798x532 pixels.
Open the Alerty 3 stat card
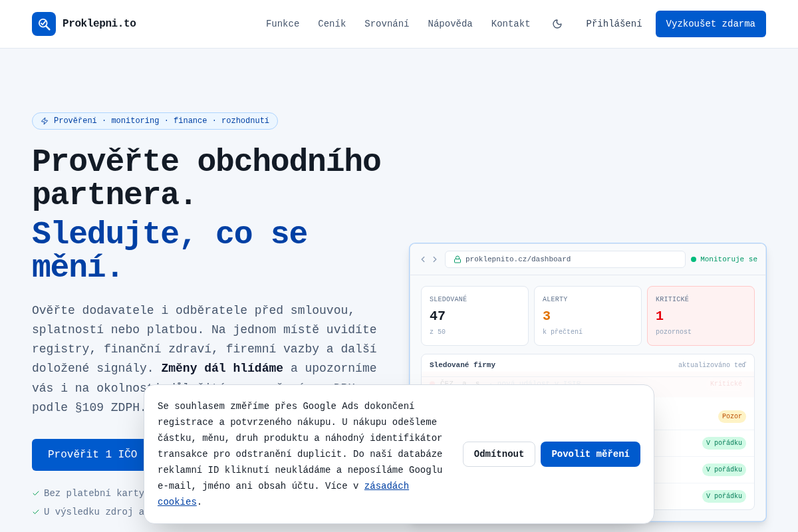588,316
